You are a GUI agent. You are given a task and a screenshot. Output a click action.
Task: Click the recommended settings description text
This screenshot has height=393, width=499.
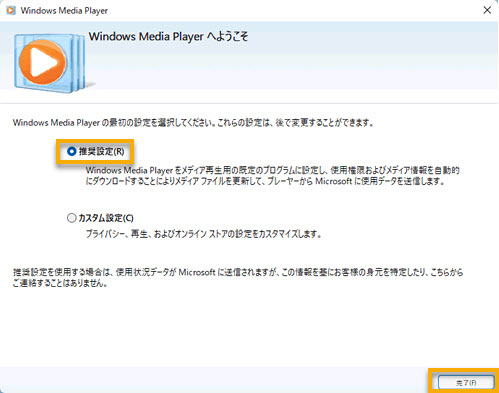272,176
